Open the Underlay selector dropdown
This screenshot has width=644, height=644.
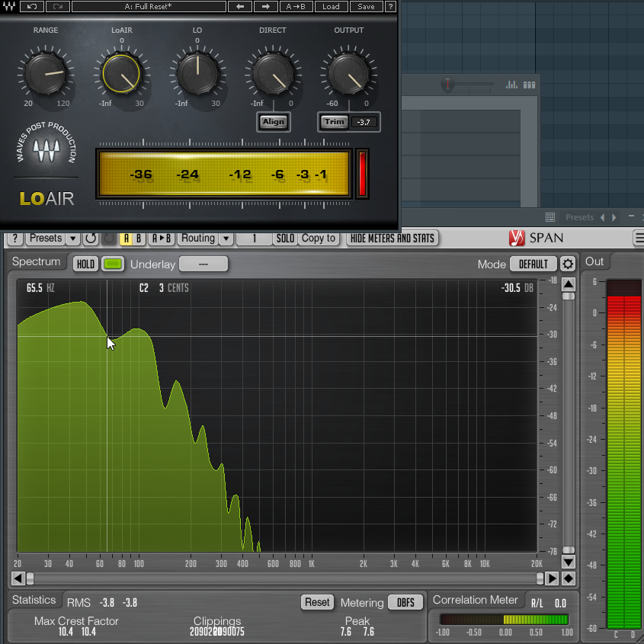click(x=203, y=264)
